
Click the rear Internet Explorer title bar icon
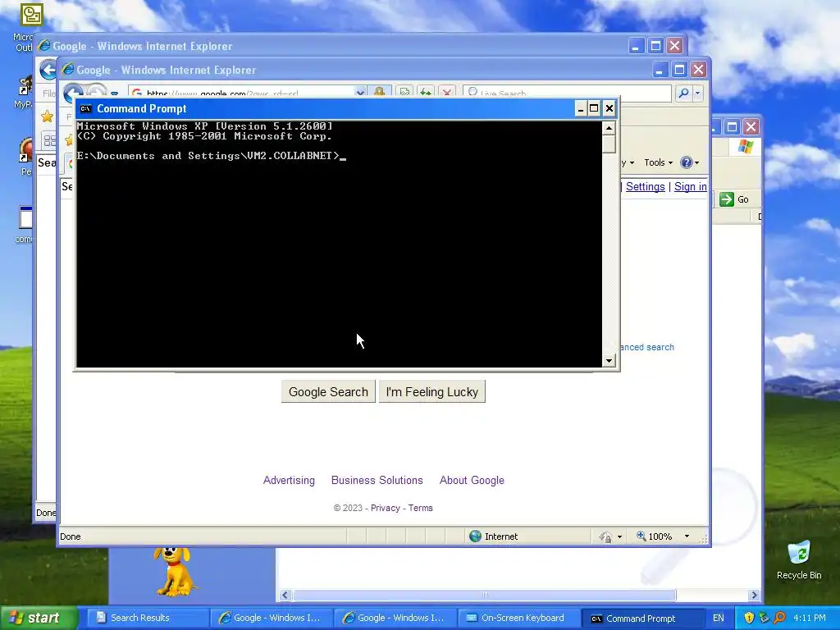[x=44, y=46]
